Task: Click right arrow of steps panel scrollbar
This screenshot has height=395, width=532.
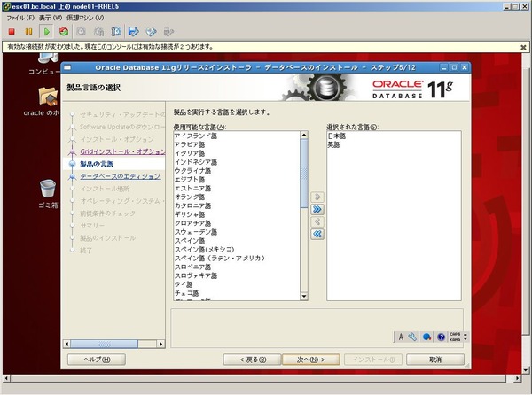Action: (x=160, y=344)
